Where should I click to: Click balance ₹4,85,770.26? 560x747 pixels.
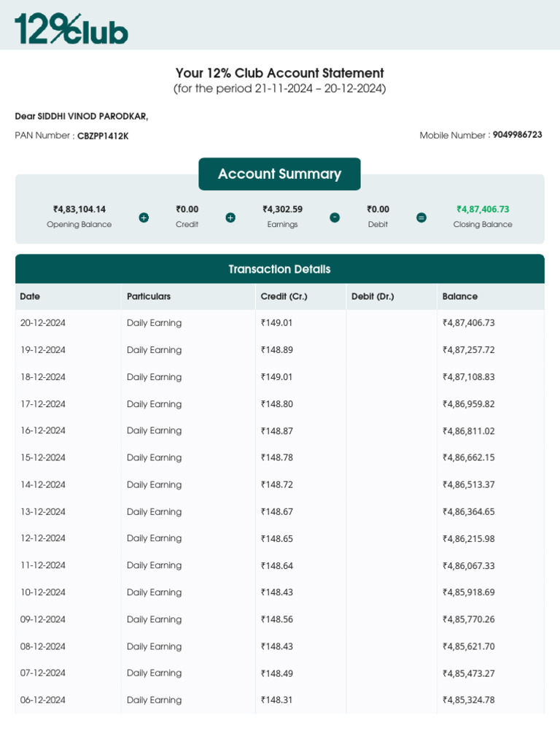(x=469, y=619)
